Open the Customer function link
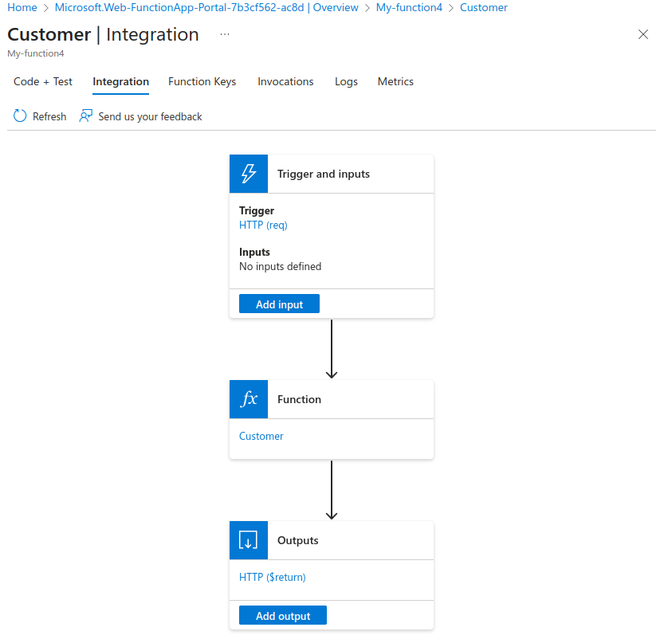The image size is (672, 639). point(261,436)
